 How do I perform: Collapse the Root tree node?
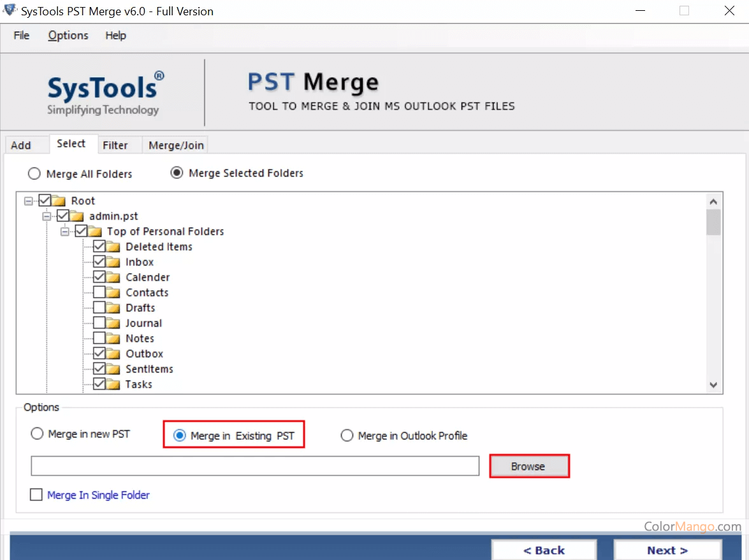[28, 201]
